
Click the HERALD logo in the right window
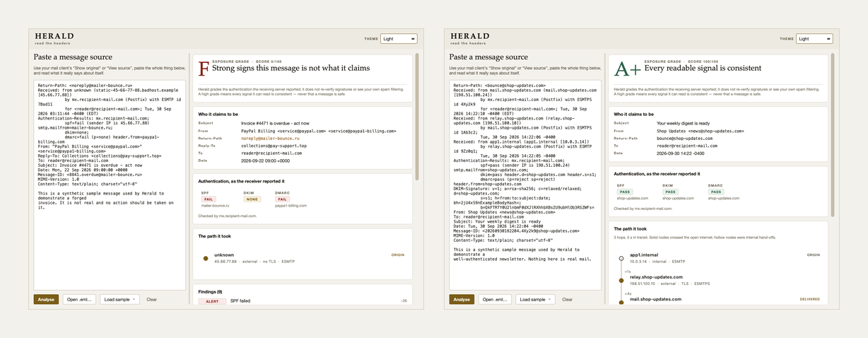click(469, 36)
